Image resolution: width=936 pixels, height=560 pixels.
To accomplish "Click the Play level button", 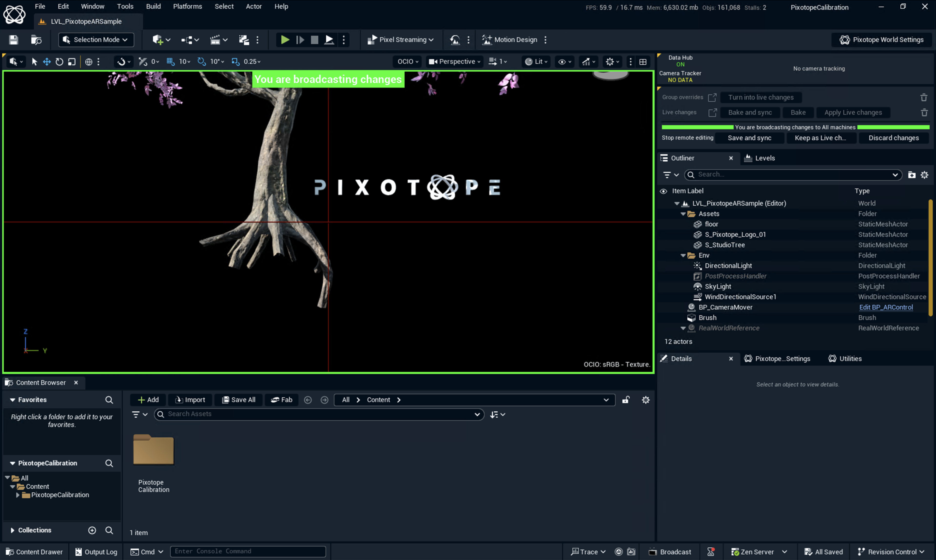I will click(285, 40).
